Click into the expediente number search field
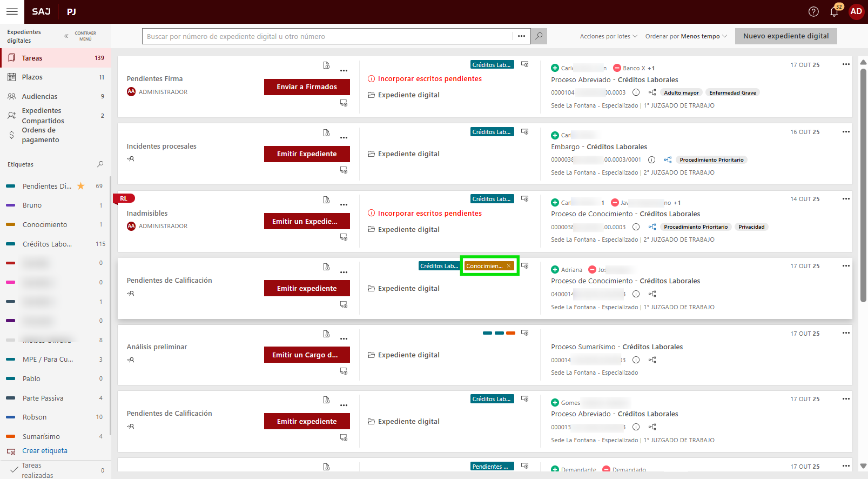This screenshot has height=479, width=868. pos(327,36)
